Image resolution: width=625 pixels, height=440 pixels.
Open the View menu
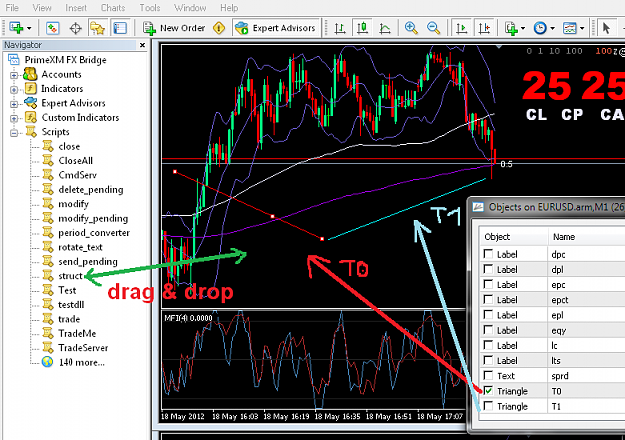(42, 8)
